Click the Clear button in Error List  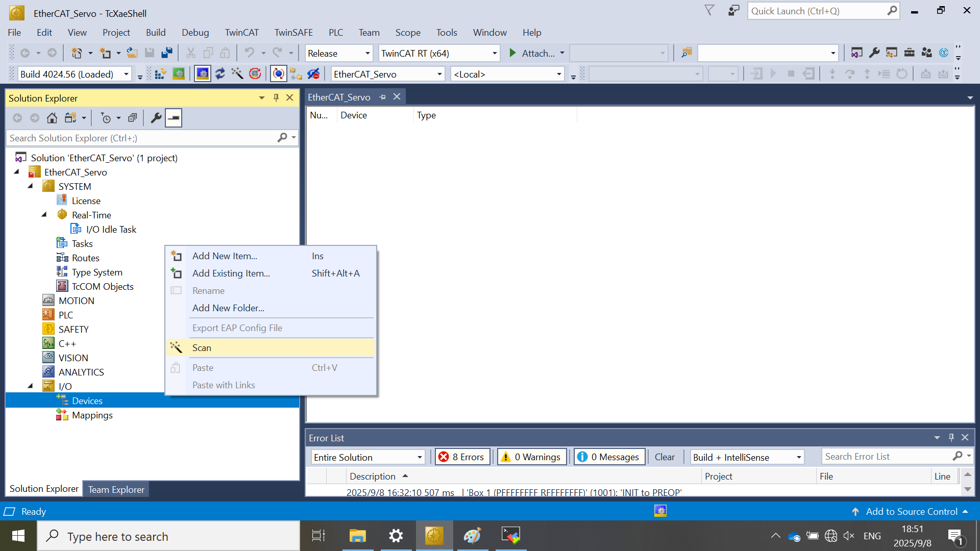pyautogui.click(x=664, y=457)
